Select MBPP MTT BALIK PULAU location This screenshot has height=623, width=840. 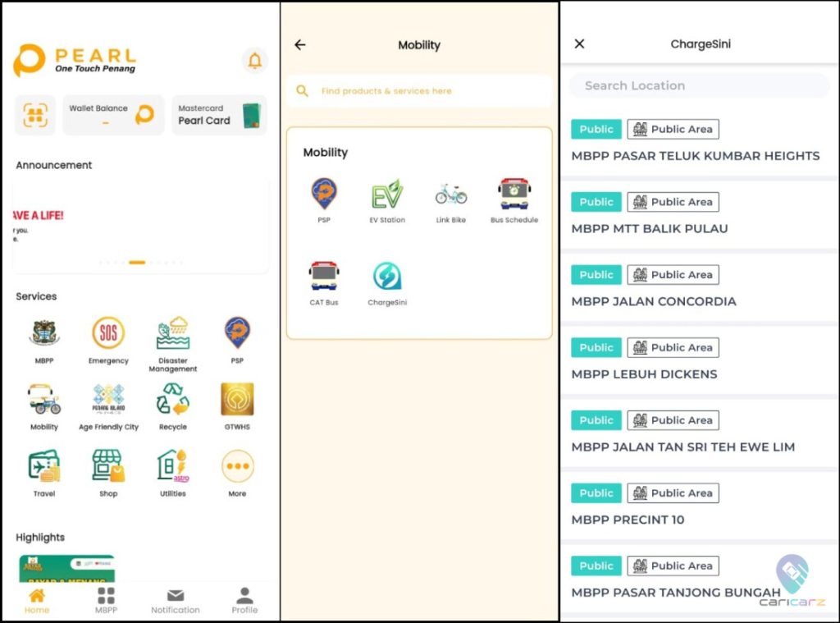click(700, 214)
